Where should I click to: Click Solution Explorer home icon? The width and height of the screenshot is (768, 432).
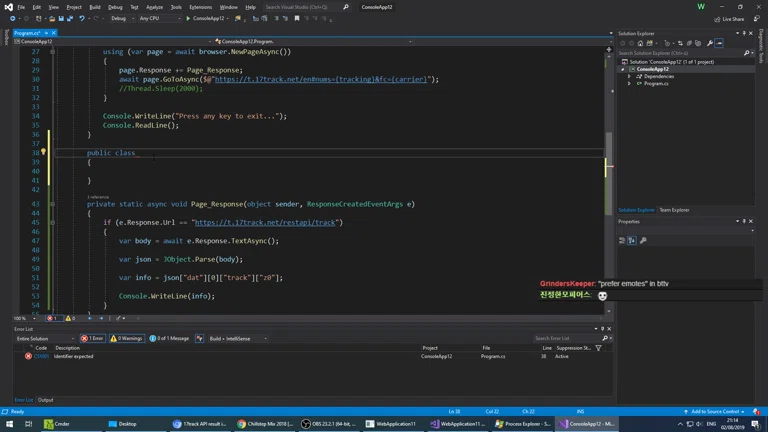[x=639, y=43]
